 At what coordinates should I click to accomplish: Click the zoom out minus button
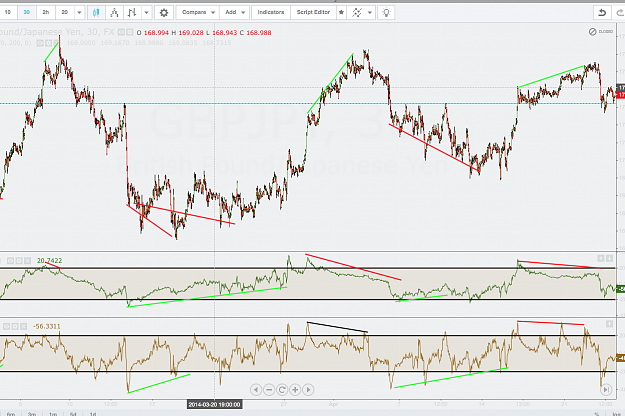click(269, 390)
